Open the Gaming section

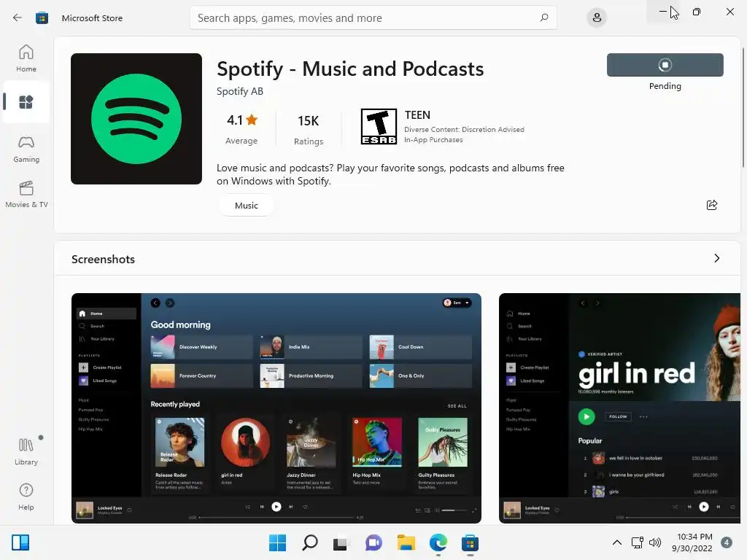(26, 149)
